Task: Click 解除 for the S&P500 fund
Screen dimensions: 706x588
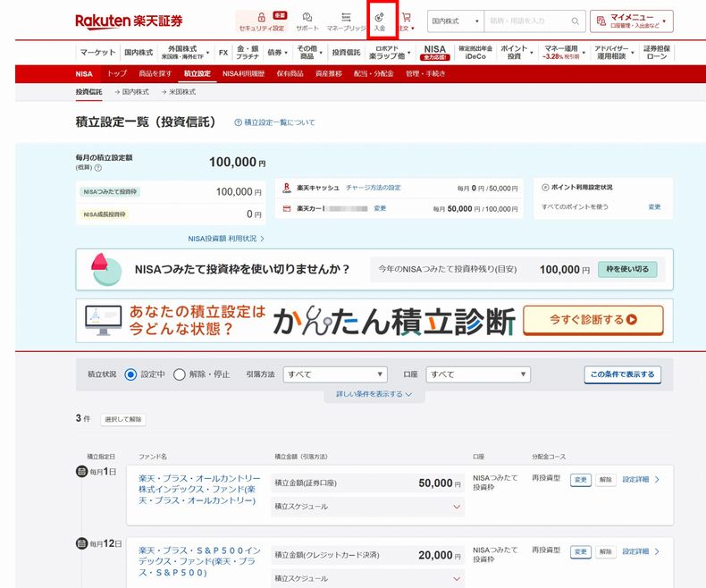Action: (606, 551)
